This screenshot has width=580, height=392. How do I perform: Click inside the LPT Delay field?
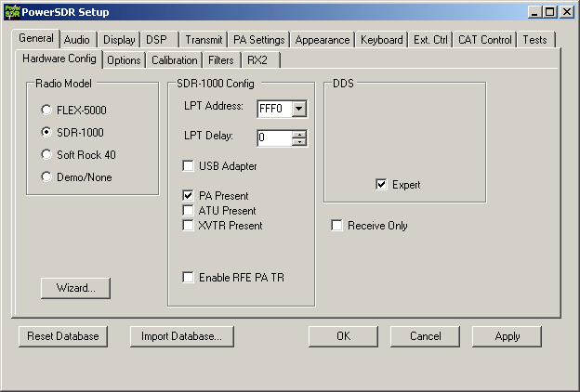274,137
